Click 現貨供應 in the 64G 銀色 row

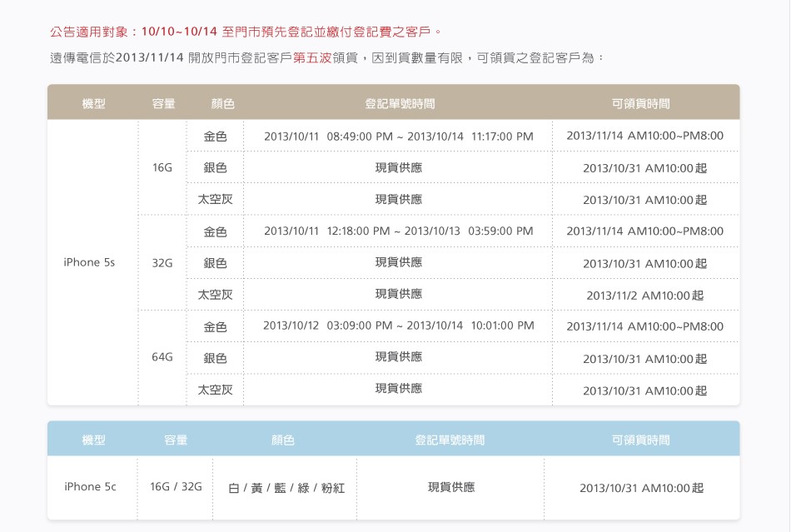399,356
